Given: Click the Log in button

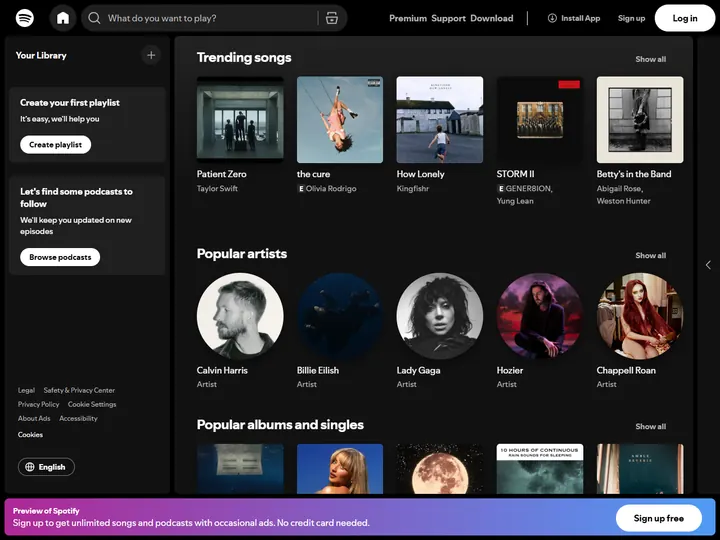Looking at the screenshot, I should pyautogui.click(x=685, y=18).
